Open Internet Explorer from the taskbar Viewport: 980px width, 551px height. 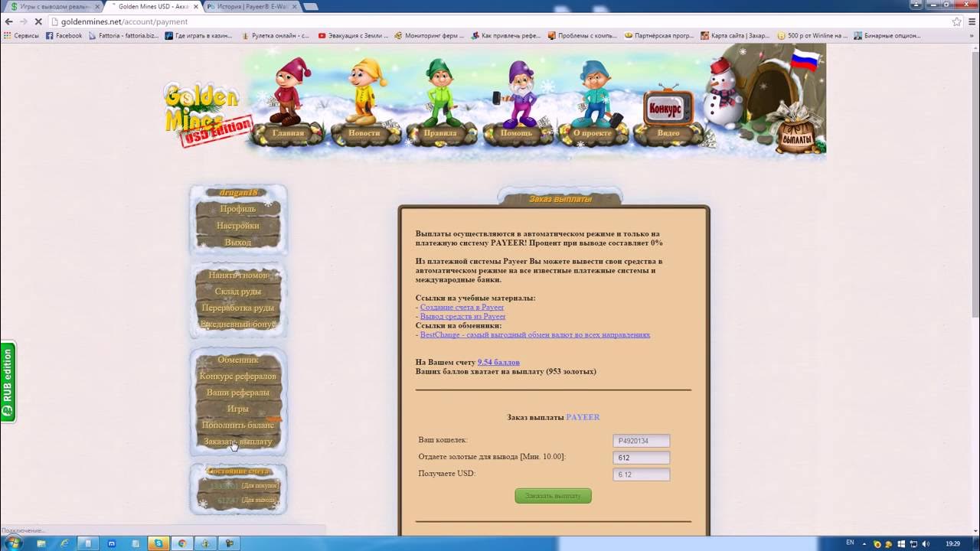(64, 543)
